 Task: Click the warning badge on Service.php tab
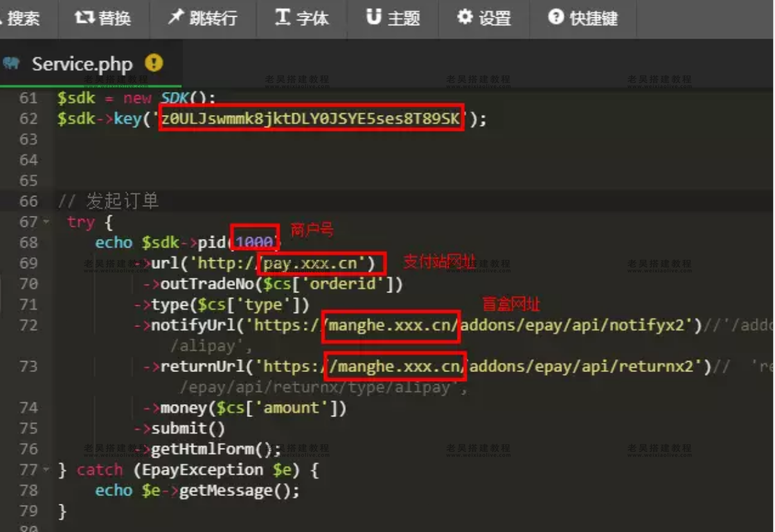pos(154,64)
